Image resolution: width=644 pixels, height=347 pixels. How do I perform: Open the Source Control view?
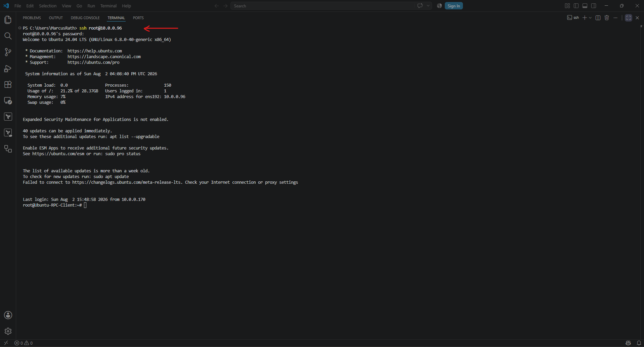8,52
